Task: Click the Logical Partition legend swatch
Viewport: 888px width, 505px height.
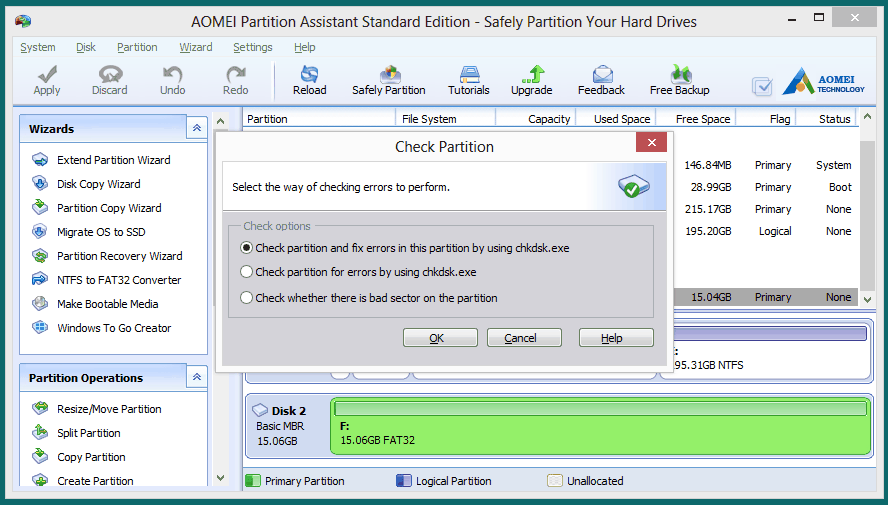Action: [x=404, y=481]
